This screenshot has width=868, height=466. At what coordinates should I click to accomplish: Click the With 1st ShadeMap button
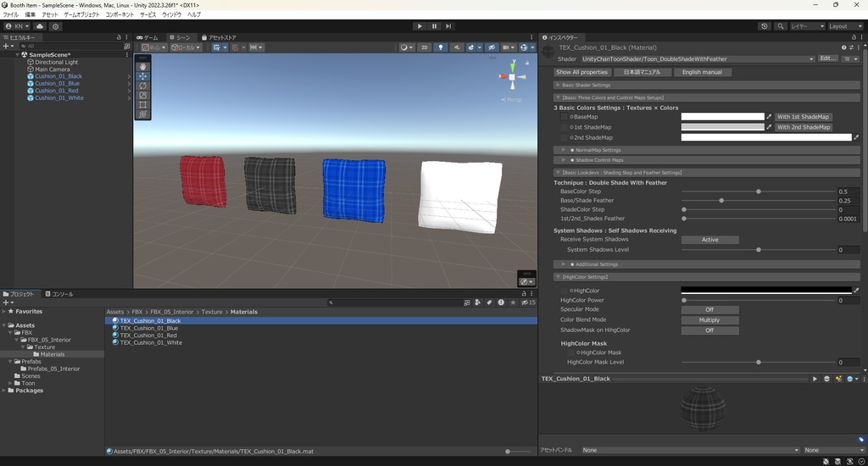point(803,117)
